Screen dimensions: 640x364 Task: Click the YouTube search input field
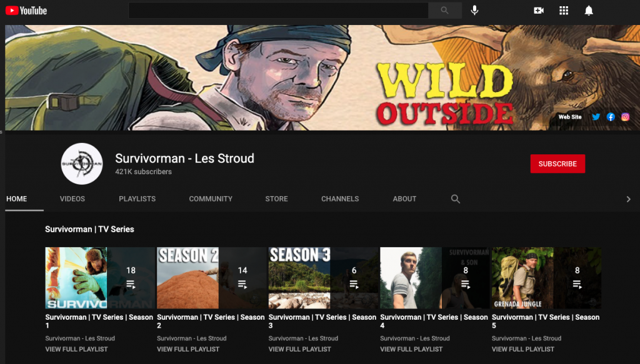pos(278,11)
